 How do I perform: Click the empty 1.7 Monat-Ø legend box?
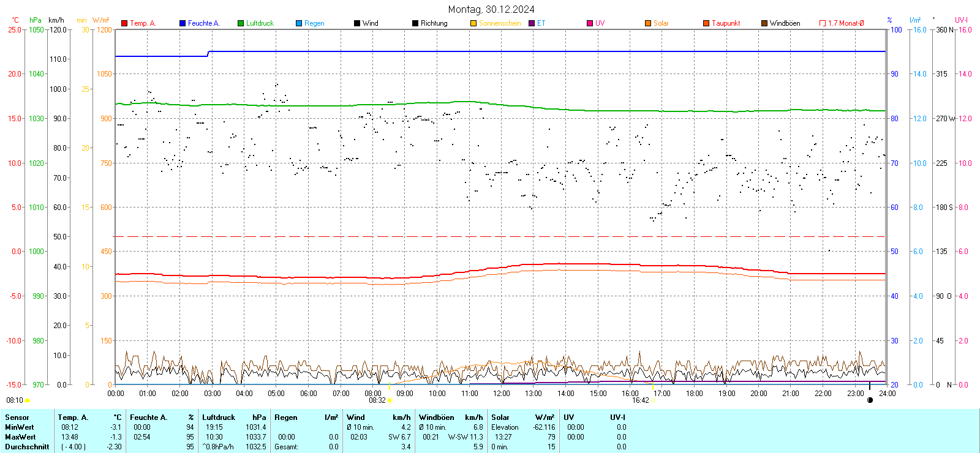[x=823, y=23]
